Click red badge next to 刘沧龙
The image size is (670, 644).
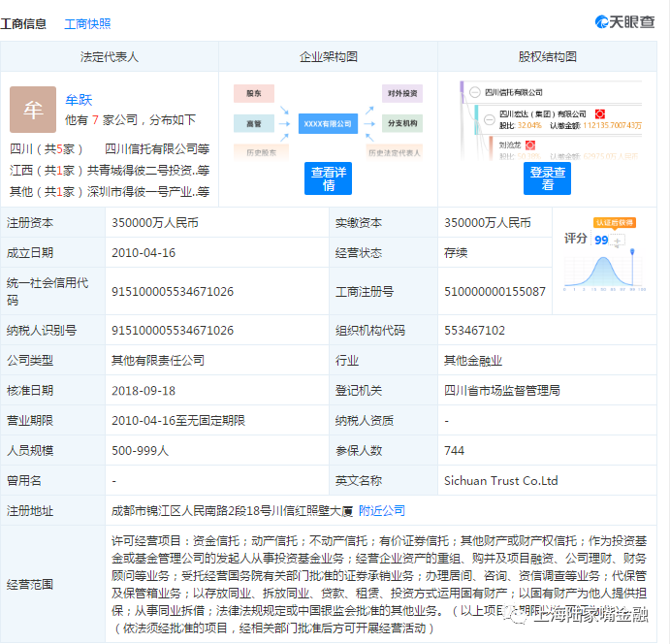click(x=530, y=145)
